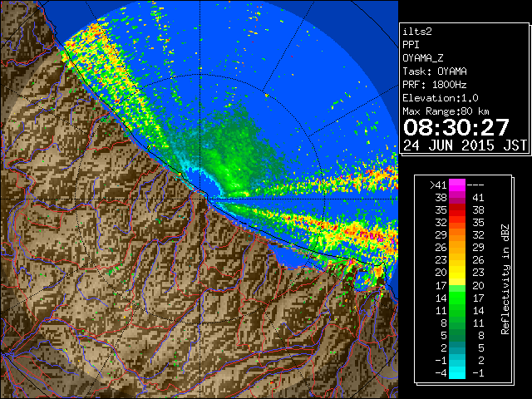Click the 'ilts2' site label

pyautogui.click(x=417, y=32)
